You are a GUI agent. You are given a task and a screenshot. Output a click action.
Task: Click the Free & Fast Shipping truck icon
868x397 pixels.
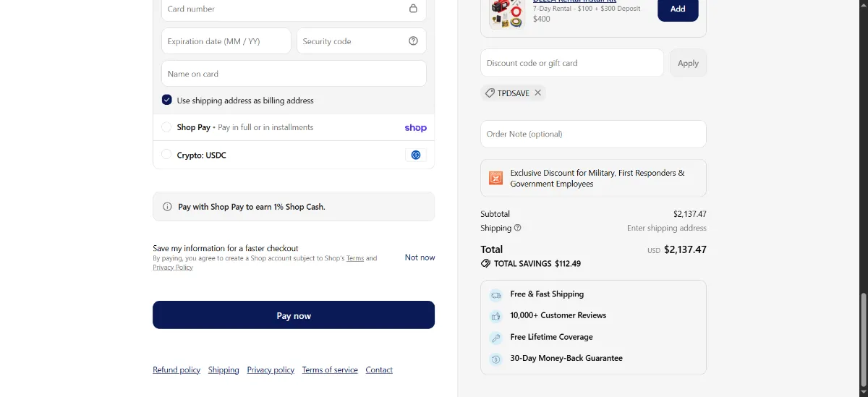point(495,295)
